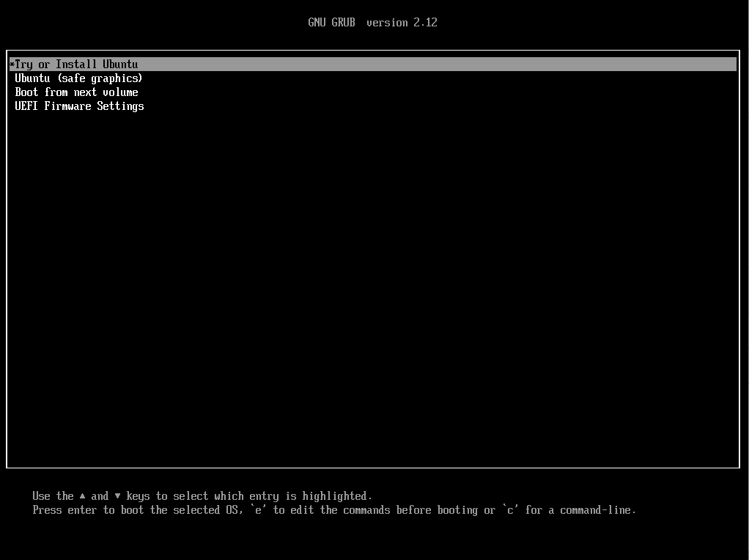This screenshot has width=749, height=560.
Task: Choose the Ubuntu (safe graphics) boot entry
Action: tap(78, 78)
